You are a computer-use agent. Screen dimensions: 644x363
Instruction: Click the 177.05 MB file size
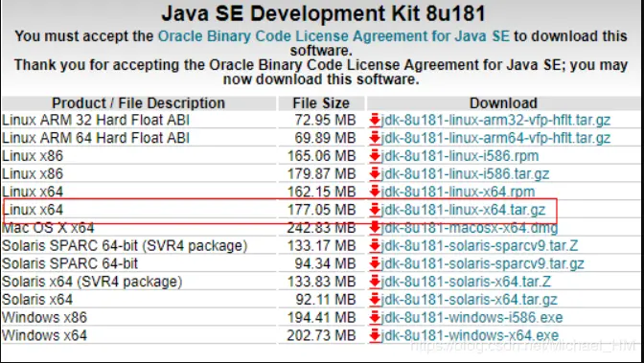click(x=322, y=210)
